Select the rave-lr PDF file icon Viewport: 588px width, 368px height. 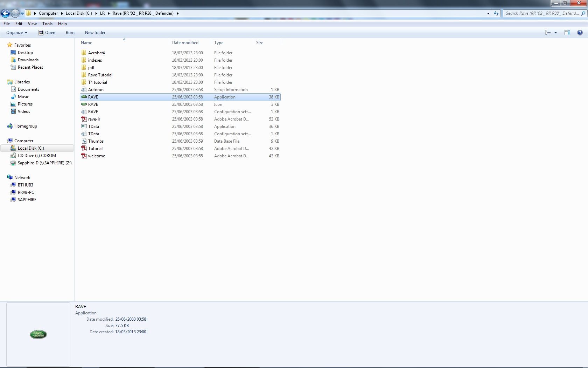click(x=84, y=119)
